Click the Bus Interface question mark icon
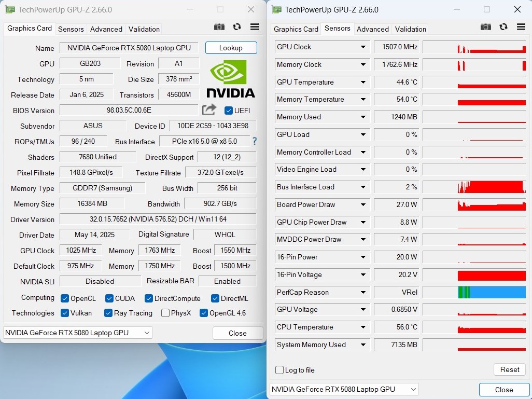Screen dimensions: 532x399 pyautogui.click(x=255, y=141)
